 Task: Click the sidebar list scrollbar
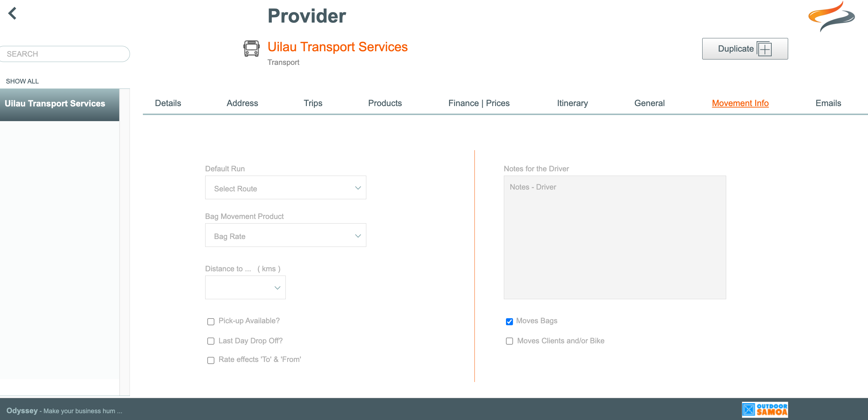click(125, 242)
